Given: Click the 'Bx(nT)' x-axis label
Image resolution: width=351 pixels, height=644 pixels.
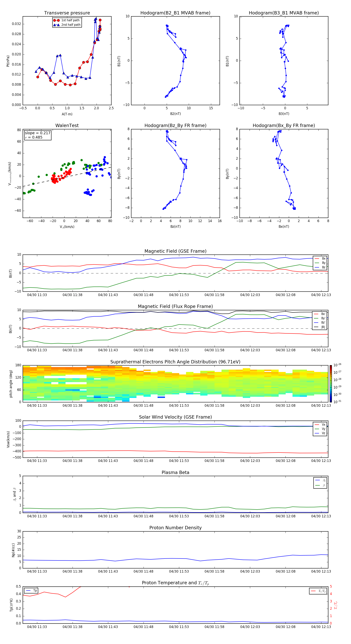Looking at the screenshot, I should click(284, 227).
